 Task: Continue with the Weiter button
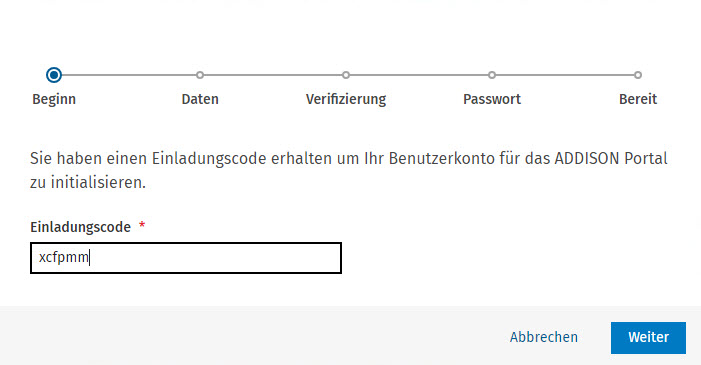[648, 338]
